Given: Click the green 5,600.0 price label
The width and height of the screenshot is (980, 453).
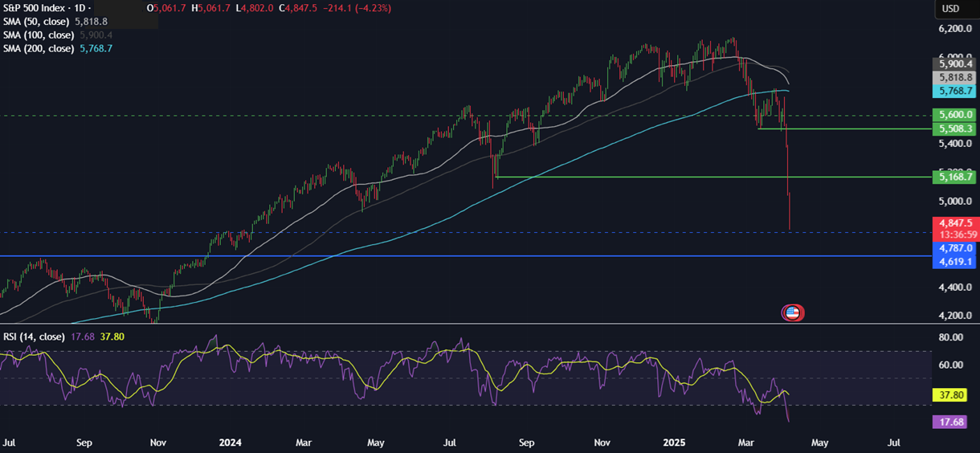Looking at the screenshot, I should coord(953,115).
